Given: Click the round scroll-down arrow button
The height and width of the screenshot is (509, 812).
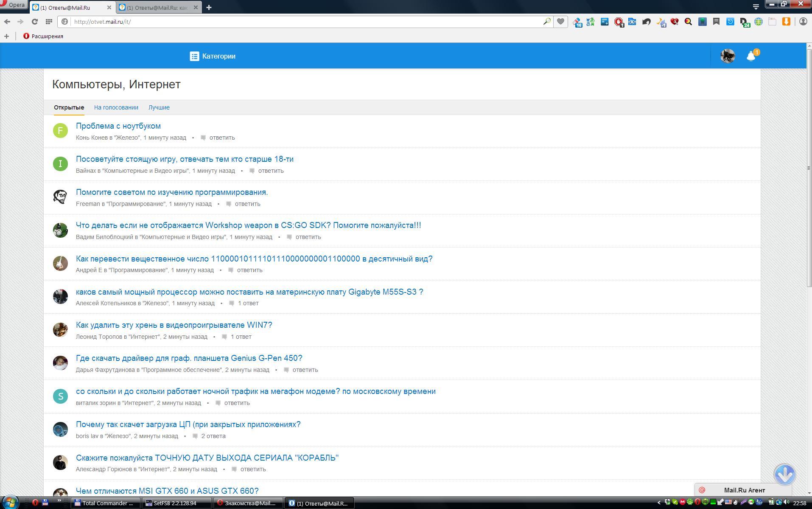Looking at the screenshot, I should coord(784,474).
